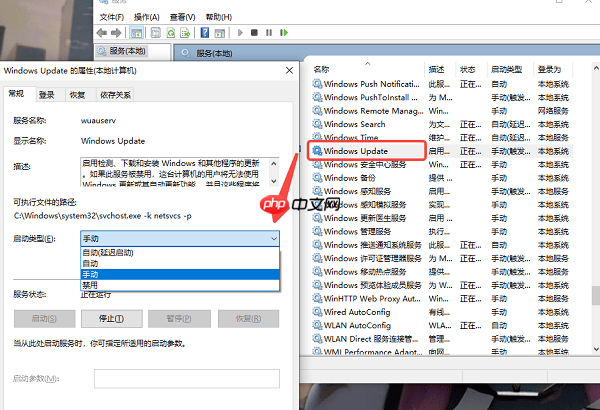
Task: Click the Start Service play icon in toolbar
Action: click(x=240, y=33)
